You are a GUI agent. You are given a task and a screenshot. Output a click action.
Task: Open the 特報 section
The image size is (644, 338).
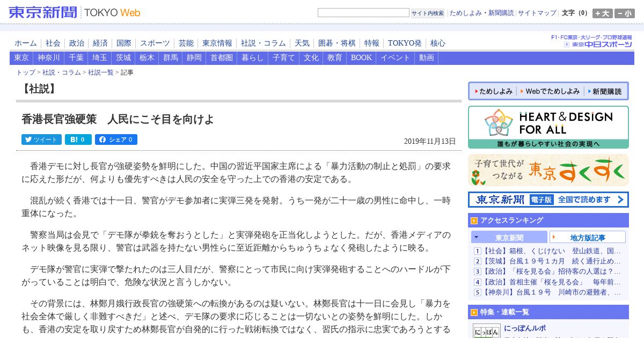point(372,43)
